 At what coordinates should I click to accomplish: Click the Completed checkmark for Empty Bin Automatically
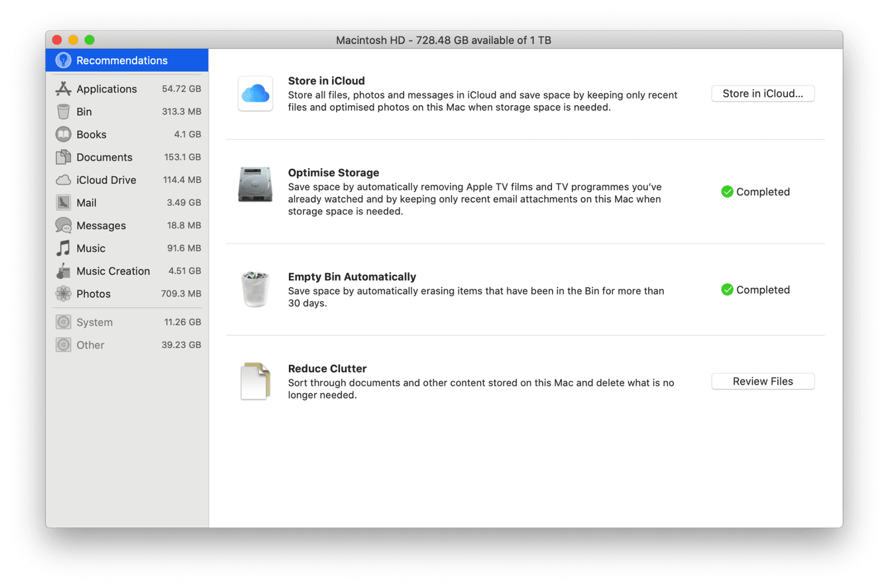[x=727, y=289]
